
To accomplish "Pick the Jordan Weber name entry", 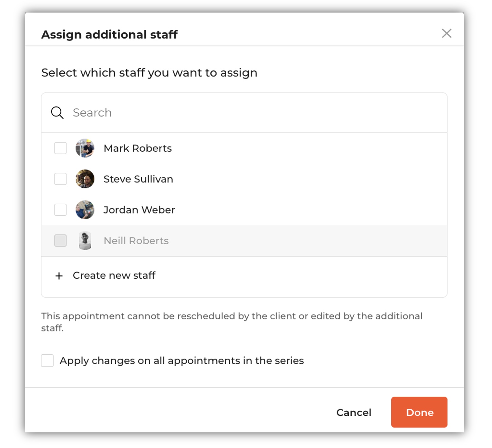I will [139, 210].
